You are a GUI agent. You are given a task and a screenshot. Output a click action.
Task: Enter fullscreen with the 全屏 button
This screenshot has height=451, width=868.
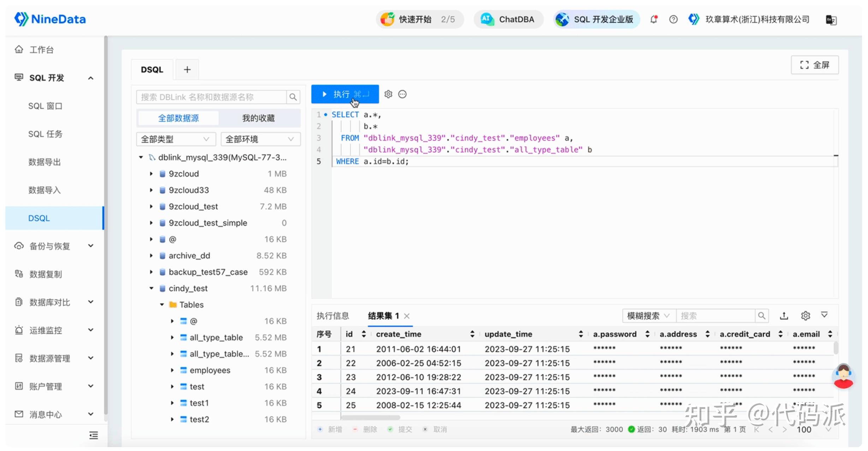click(x=815, y=65)
